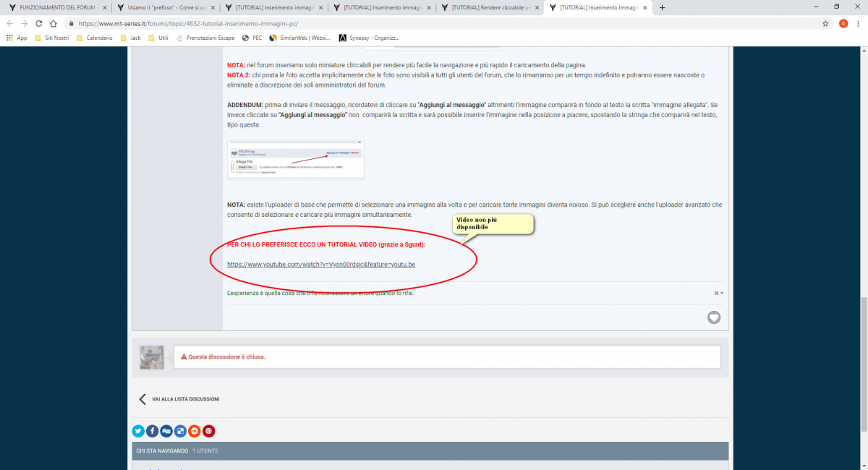Screen dimensions: 868x470
Task: Open the signature options dropdown
Action: click(x=719, y=293)
